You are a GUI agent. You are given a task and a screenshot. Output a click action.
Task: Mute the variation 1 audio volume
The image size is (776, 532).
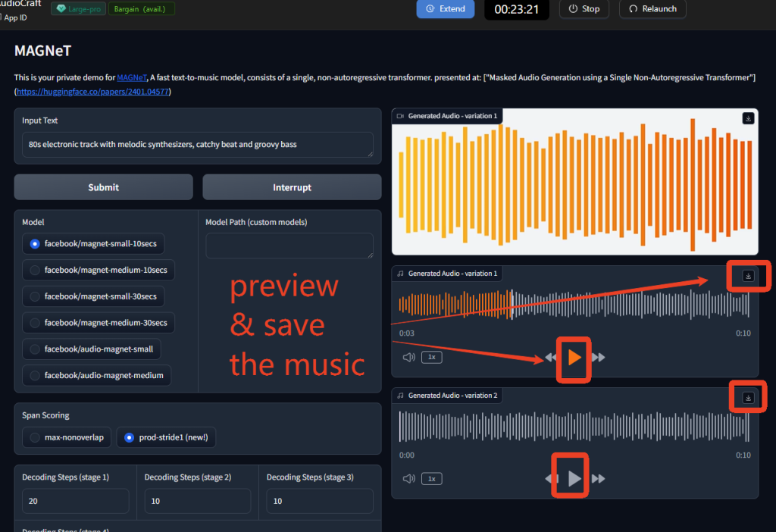pos(408,357)
